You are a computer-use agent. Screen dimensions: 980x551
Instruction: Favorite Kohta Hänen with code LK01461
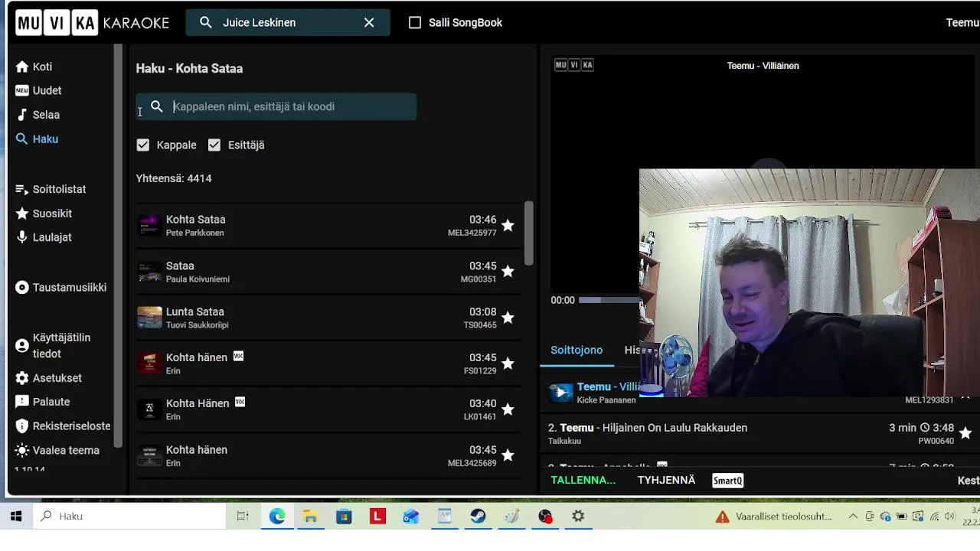point(508,409)
